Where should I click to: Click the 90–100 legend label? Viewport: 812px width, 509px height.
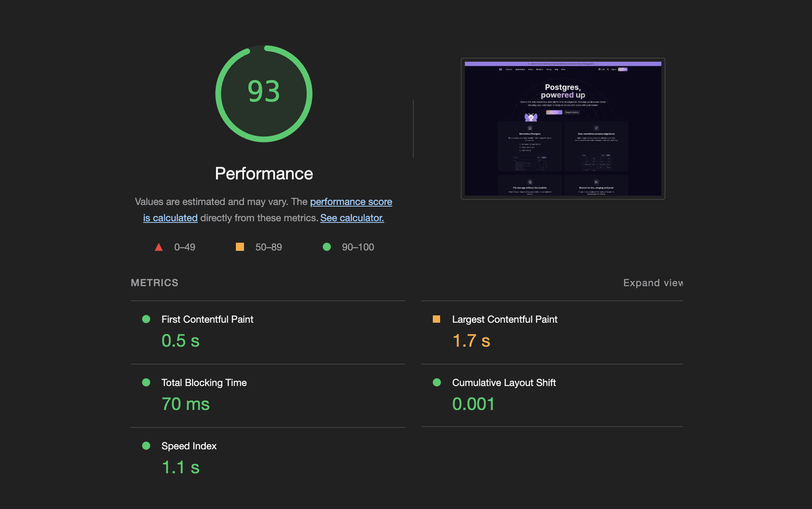(358, 247)
